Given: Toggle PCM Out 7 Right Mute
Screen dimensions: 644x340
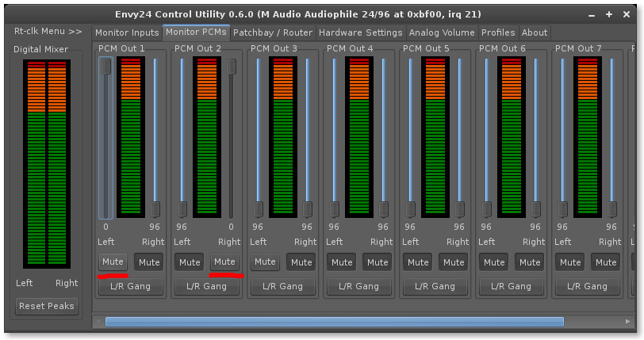Looking at the screenshot, I should pyautogui.click(x=606, y=262).
